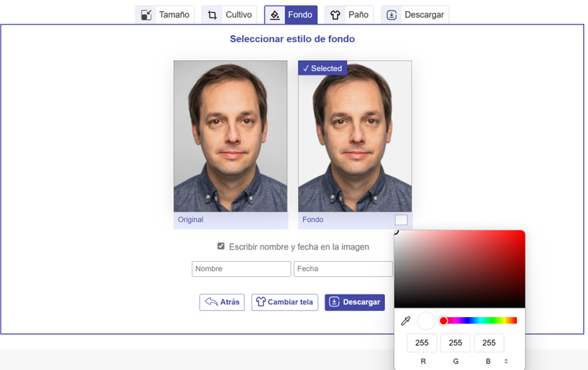Go to the Paño tab
588x370 pixels.
pyautogui.click(x=349, y=15)
